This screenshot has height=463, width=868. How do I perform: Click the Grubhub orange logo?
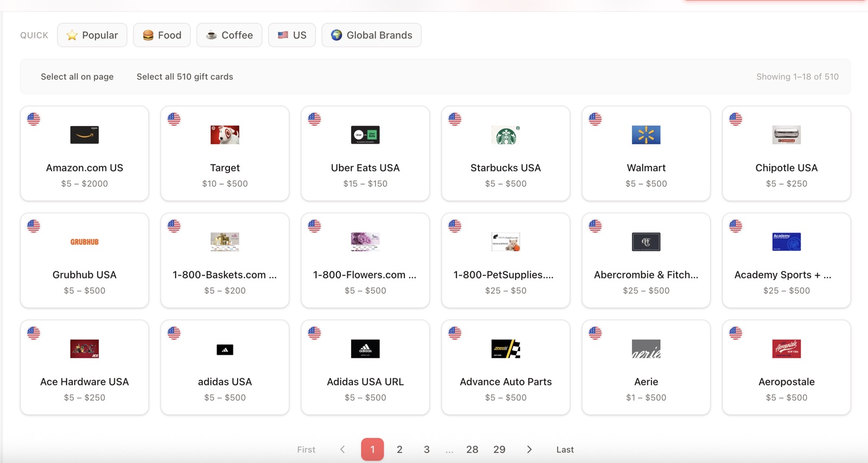point(85,242)
